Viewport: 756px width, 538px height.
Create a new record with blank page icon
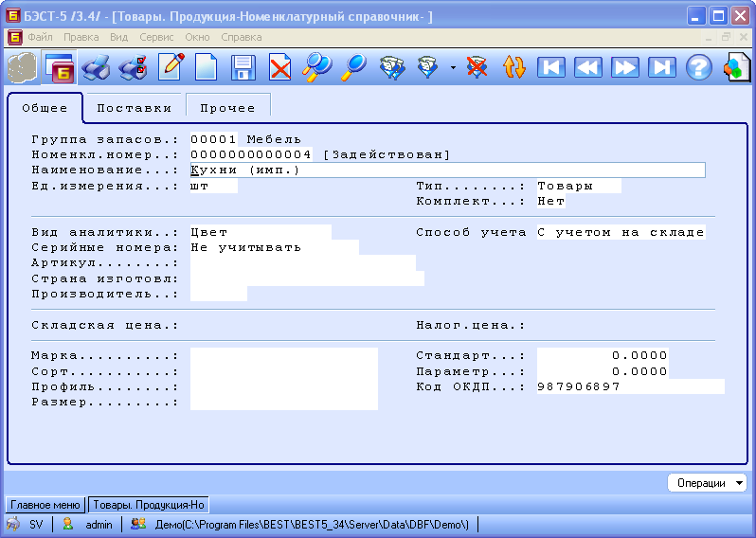pos(206,67)
